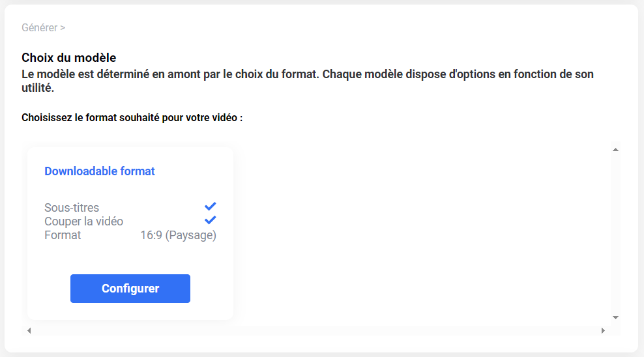
Task: Click the horizontal scrollbar left arrow
Action: [29, 331]
